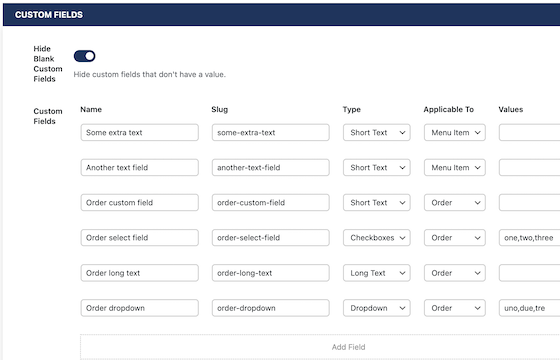Open the Dropdown type selector in last row
This screenshot has height=360, width=560.
pos(377,308)
